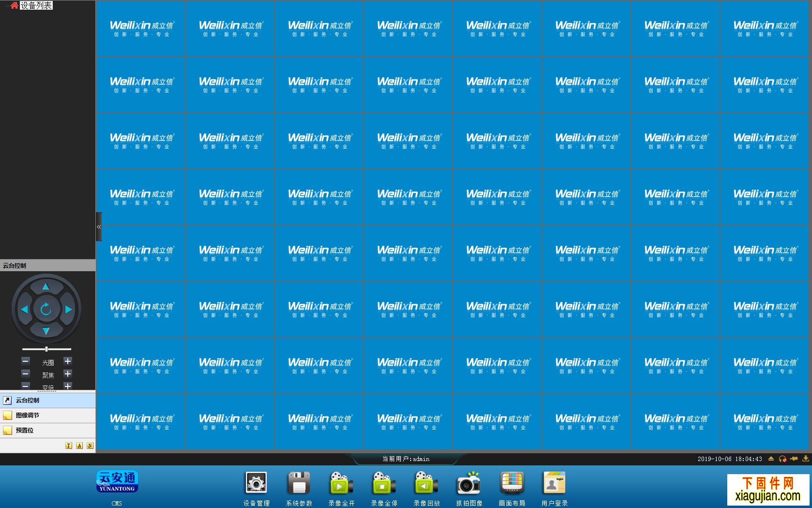
Task: Increase 光圈 iris with plus
Action: pyautogui.click(x=68, y=361)
